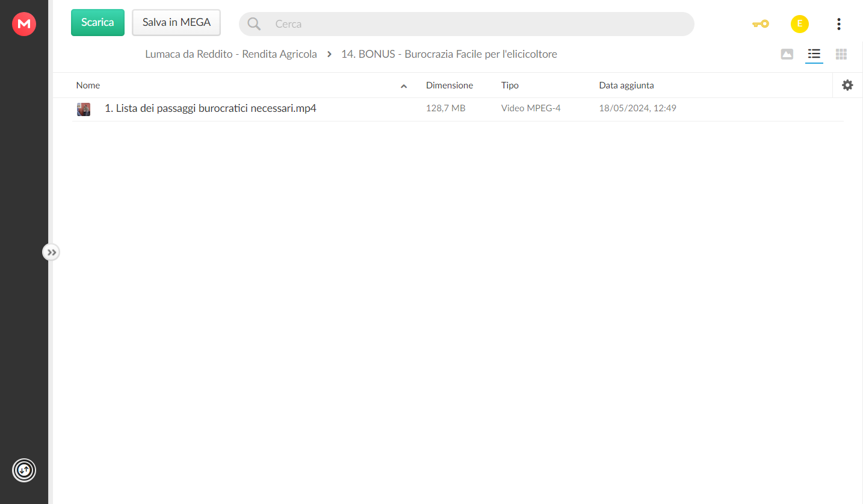Click the Scarica download button
This screenshot has height=504, width=863.
coord(97,22)
